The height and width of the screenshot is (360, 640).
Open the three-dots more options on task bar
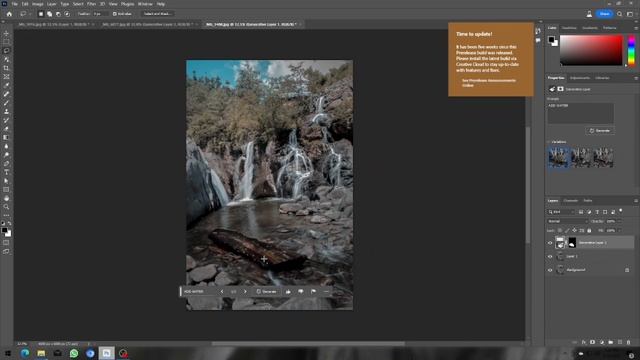(326, 291)
